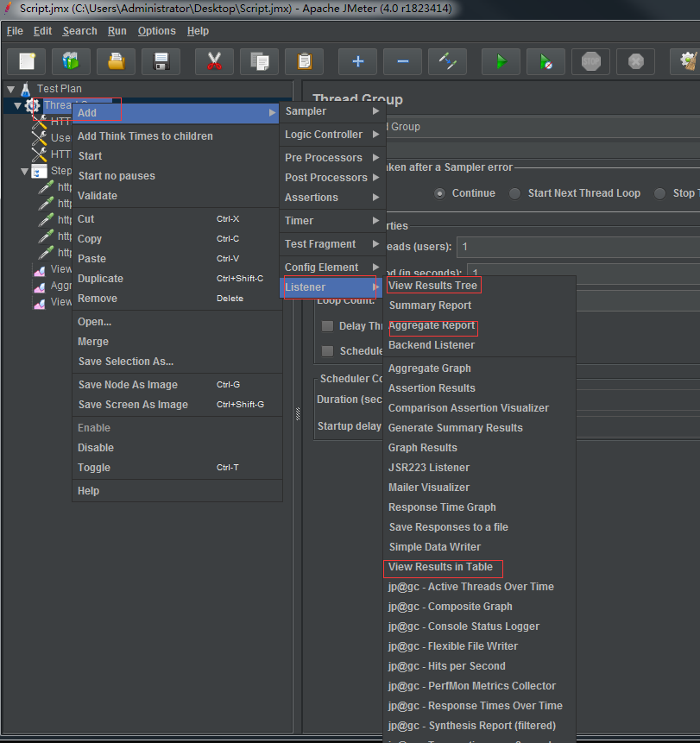Image resolution: width=700 pixels, height=743 pixels.
Task: Open the Options menu
Action: pos(157,31)
